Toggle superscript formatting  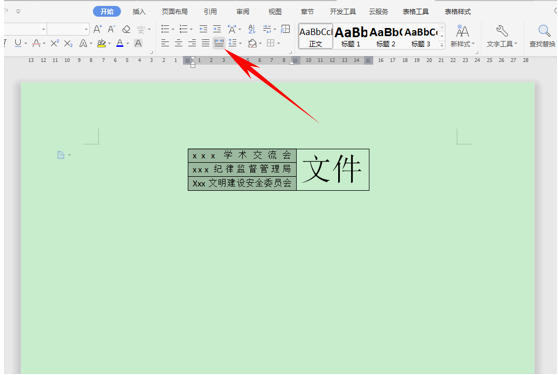point(54,43)
